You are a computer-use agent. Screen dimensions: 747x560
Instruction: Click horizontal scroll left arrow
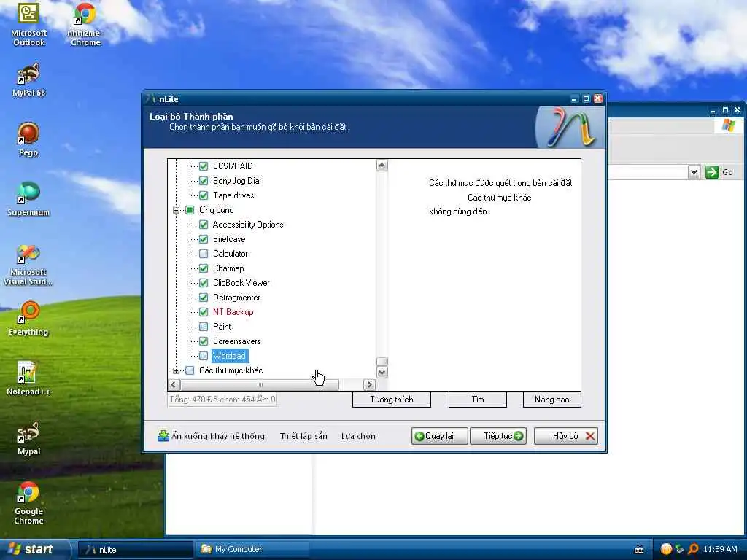174,384
